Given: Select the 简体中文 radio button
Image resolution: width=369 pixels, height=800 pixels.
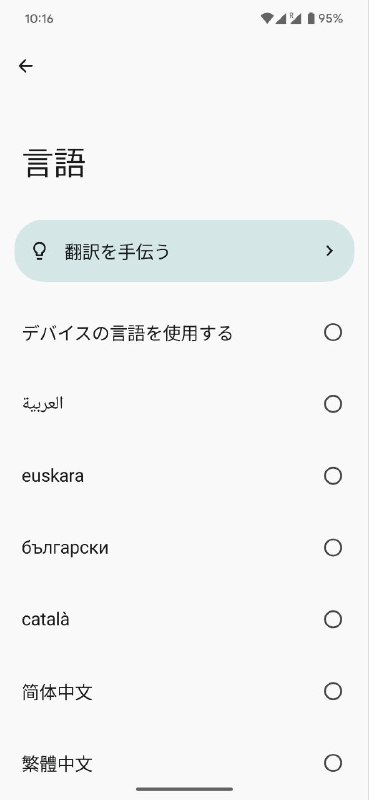Looking at the screenshot, I should point(333,692).
